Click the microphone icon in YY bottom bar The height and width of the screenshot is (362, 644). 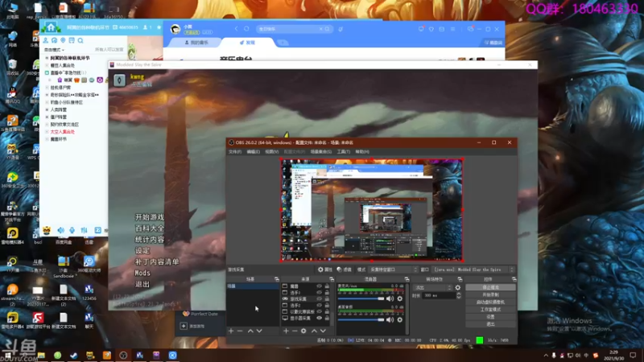[72, 230]
